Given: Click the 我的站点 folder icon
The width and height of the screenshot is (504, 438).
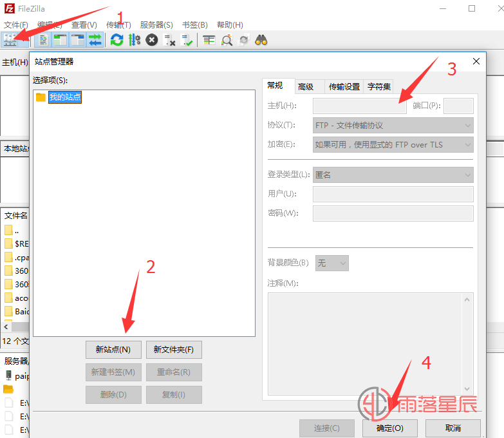Looking at the screenshot, I should click(x=41, y=97).
